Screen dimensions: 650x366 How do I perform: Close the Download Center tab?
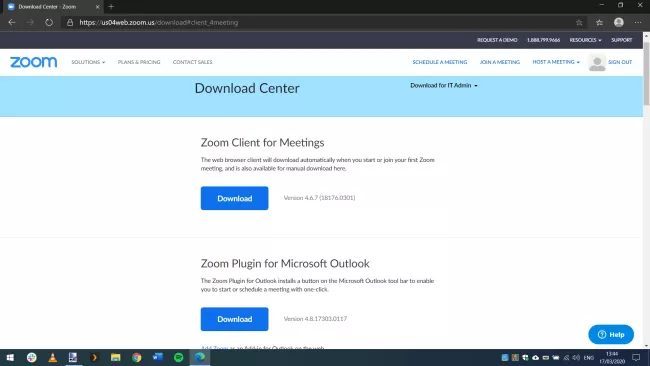click(x=97, y=7)
